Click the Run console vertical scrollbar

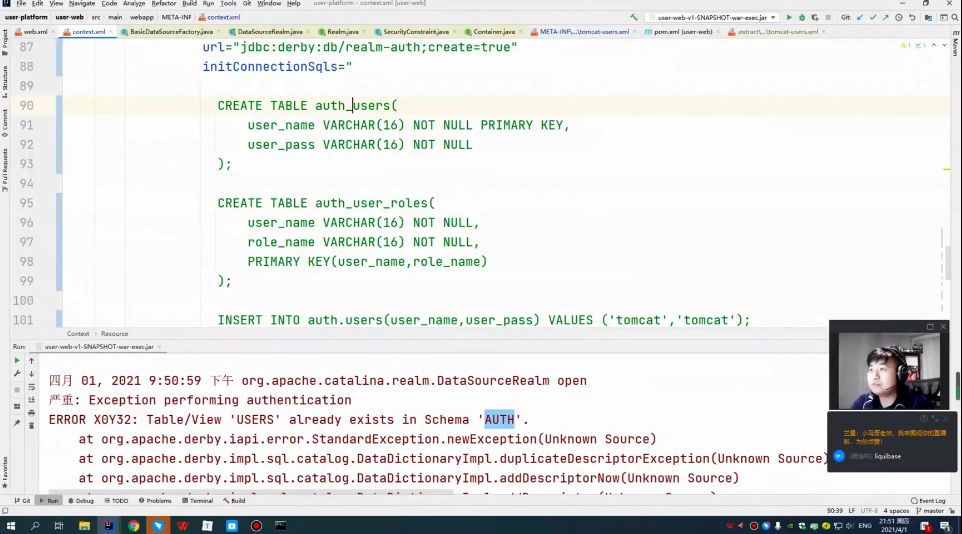point(957,386)
